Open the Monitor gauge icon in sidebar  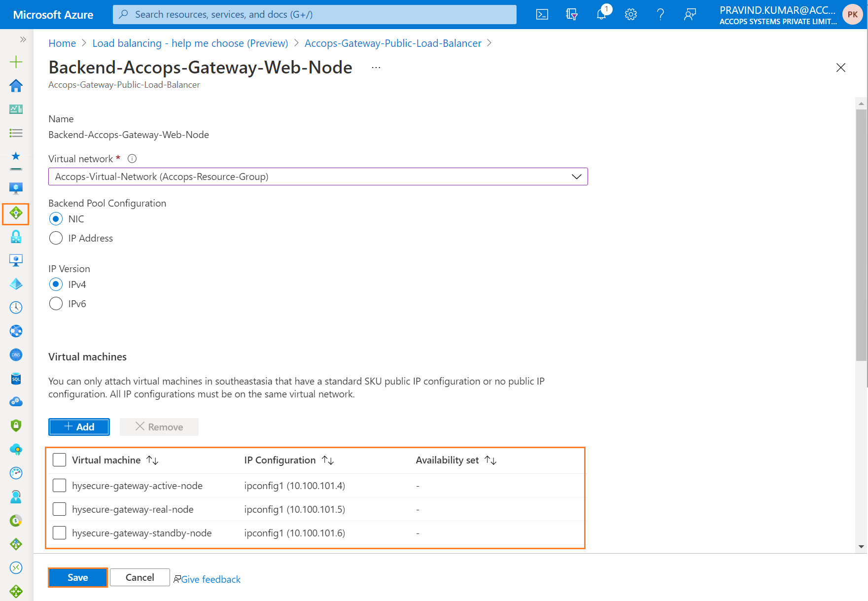click(x=16, y=473)
